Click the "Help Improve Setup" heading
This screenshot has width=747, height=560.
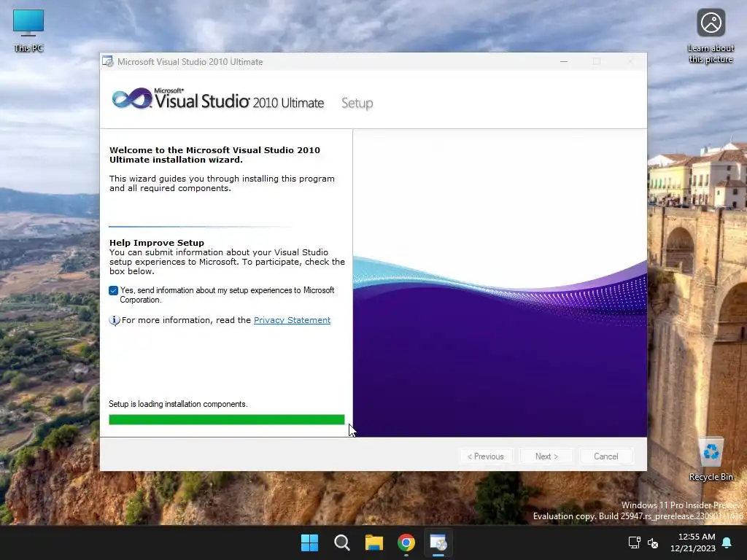157,243
